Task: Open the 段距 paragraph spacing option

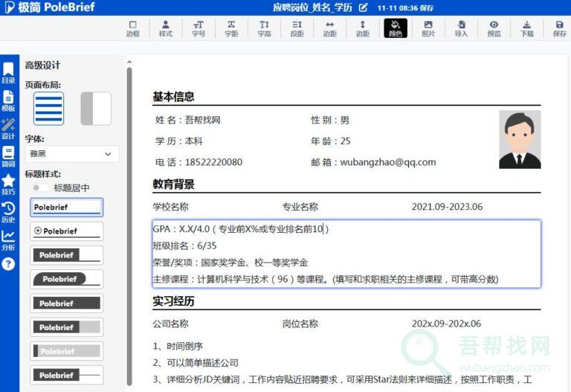Action: coord(297,28)
